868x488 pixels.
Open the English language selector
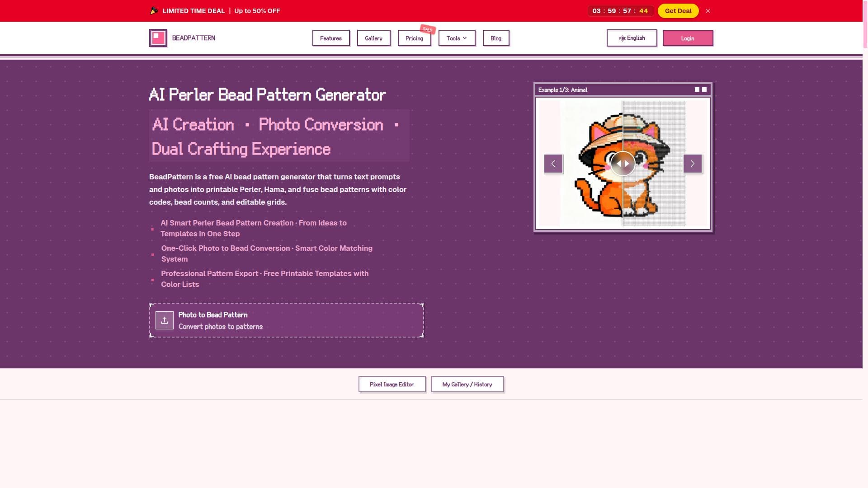(x=632, y=38)
